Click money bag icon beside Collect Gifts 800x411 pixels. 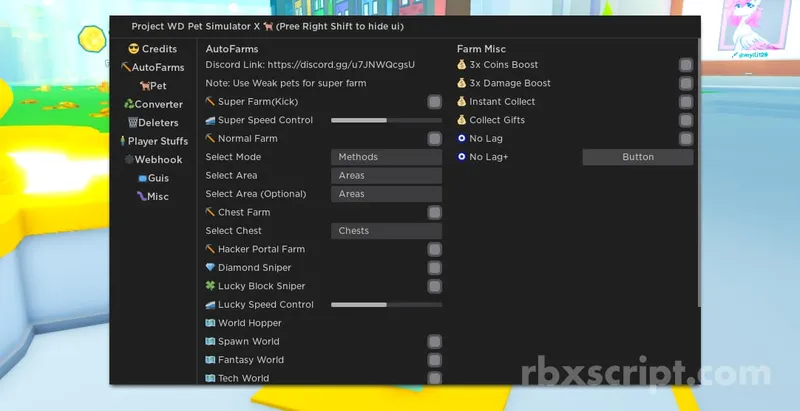pyautogui.click(x=462, y=120)
